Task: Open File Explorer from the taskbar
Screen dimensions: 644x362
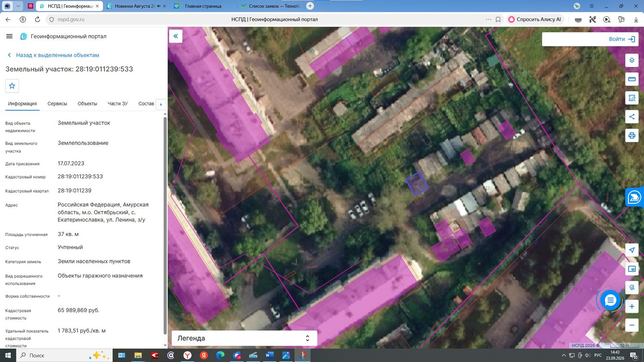Action: [138, 356]
